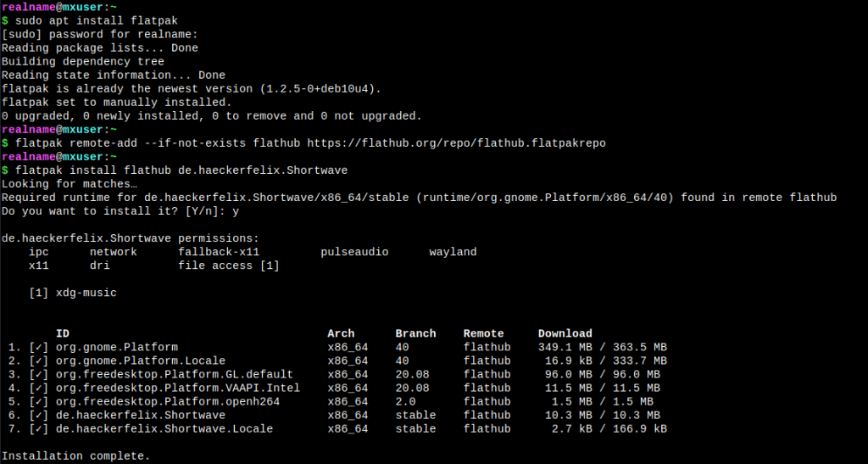This screenshot has height=464, width=868.
Task: Click checkmark beside org.gnome.Platform.Locale
Action: pos(39,361)
